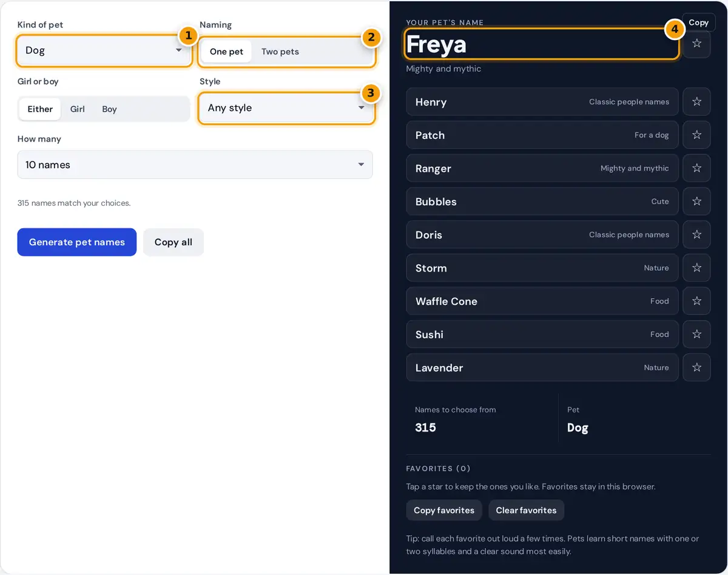
Task: Click the Names to choose from 315 value
Action: coord(425,427)
